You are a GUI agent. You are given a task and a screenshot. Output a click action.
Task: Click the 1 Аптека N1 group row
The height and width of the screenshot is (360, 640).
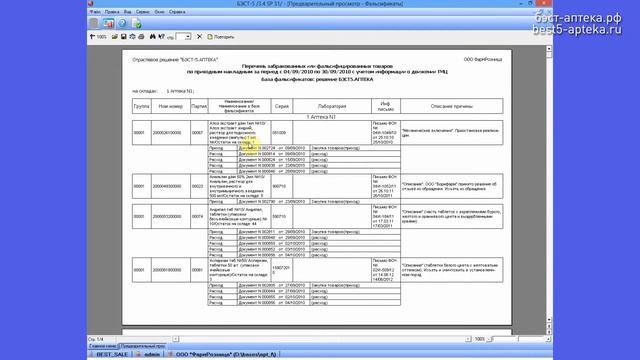(x=321, y=117)
